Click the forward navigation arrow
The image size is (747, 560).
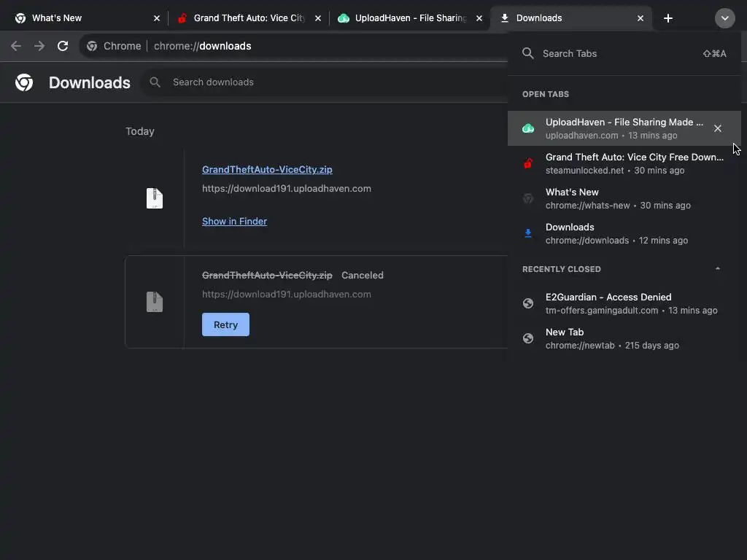(x=39, y=46)
